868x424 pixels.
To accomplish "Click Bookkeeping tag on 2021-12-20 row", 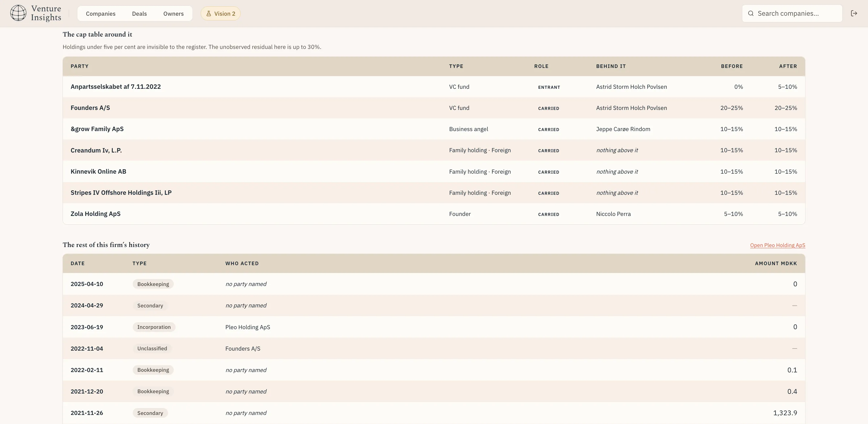I will [x=153, y=391].
